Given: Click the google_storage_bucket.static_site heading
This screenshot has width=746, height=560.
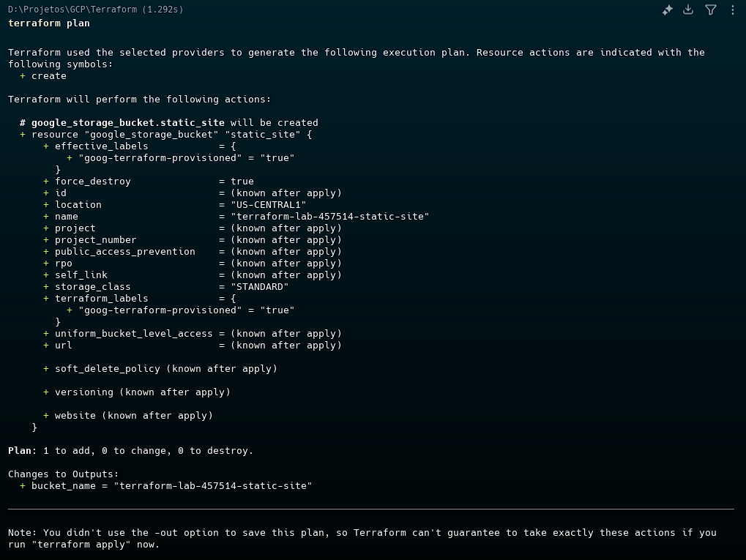Looking at the screenshot, I should [x=127, y=123].
